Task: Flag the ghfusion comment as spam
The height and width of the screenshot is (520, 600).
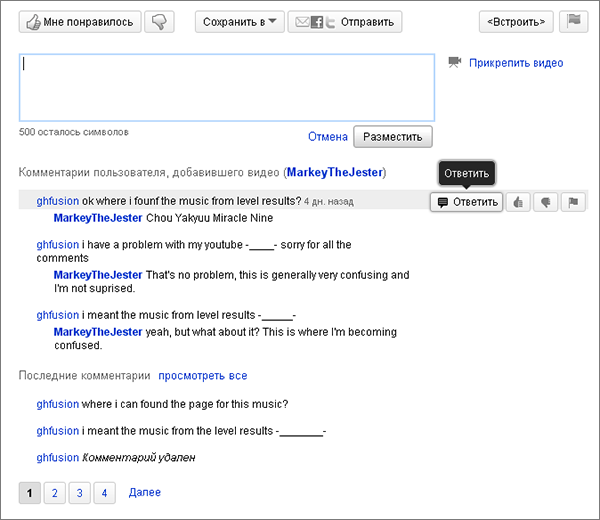Action: [x=574, y=201]
